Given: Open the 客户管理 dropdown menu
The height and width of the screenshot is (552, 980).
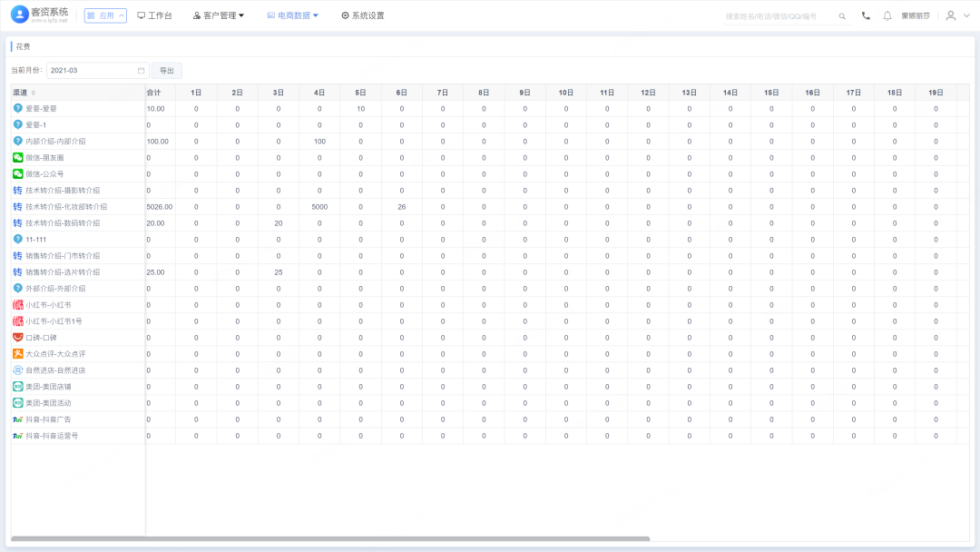Looking at the screenshot, I should coord(219,15).
